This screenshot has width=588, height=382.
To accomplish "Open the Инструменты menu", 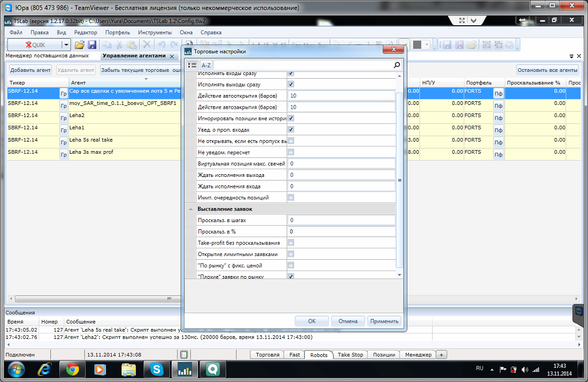I will 155,33.
